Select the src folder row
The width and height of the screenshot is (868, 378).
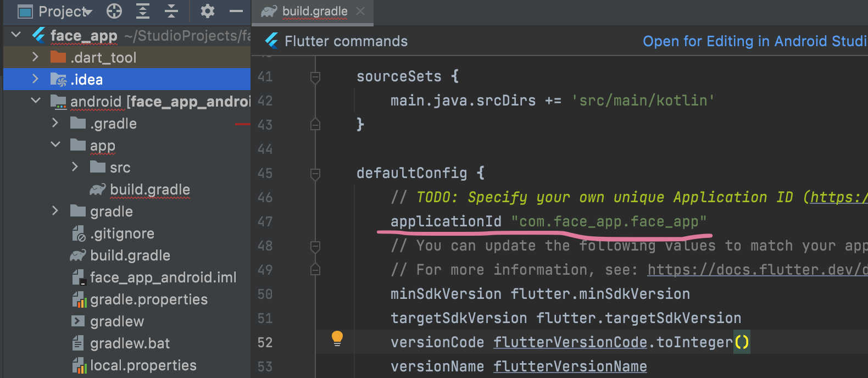[x=127, y=167]
